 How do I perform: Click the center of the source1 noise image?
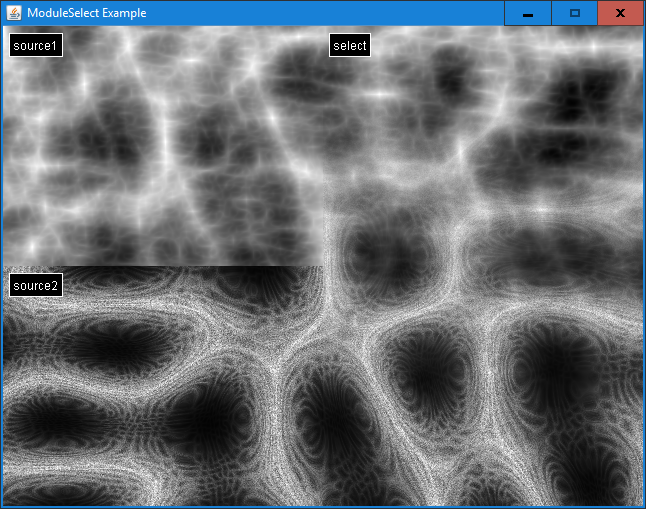coord(162,146)
